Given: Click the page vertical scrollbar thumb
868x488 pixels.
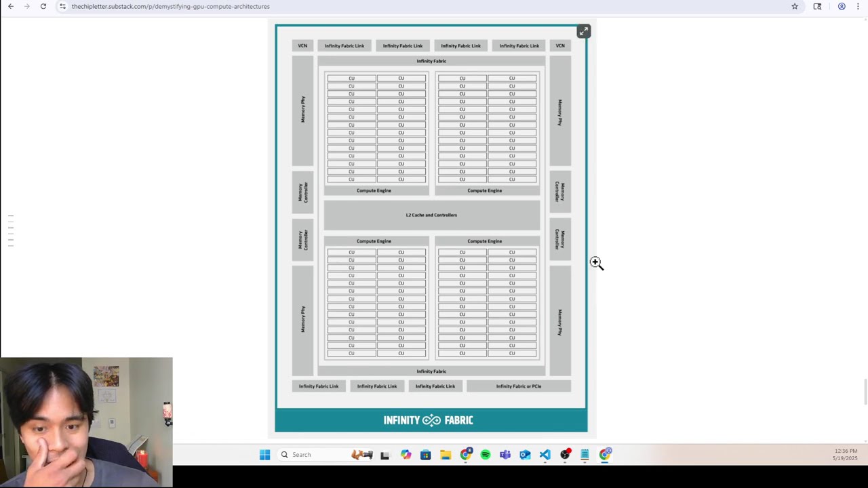Looking at the screenshot, I should (865, 392).
